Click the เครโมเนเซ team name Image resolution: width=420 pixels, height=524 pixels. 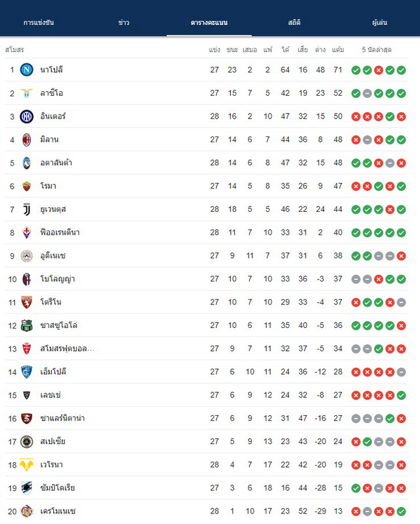point(58,512)
